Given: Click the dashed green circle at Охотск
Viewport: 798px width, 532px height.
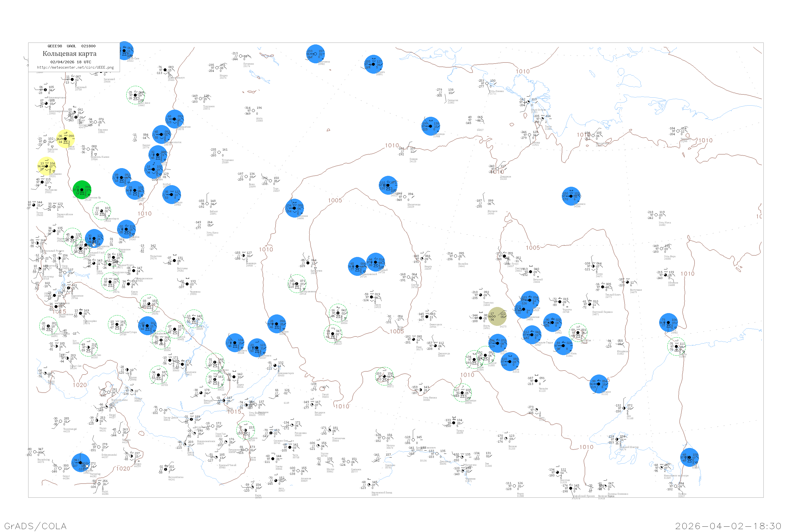Looking at the screenshot, I should [676, 347].
